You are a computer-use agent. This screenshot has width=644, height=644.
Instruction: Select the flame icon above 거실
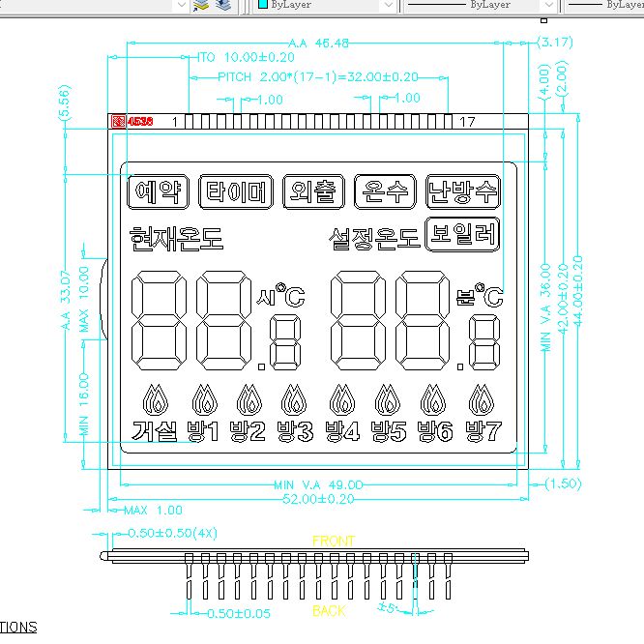(154, 398)
